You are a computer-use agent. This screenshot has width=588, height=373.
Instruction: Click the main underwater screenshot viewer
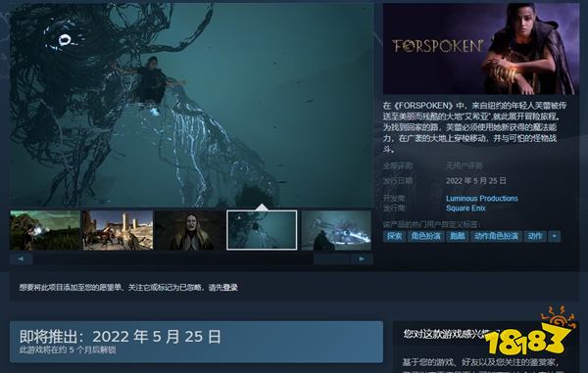191,105
